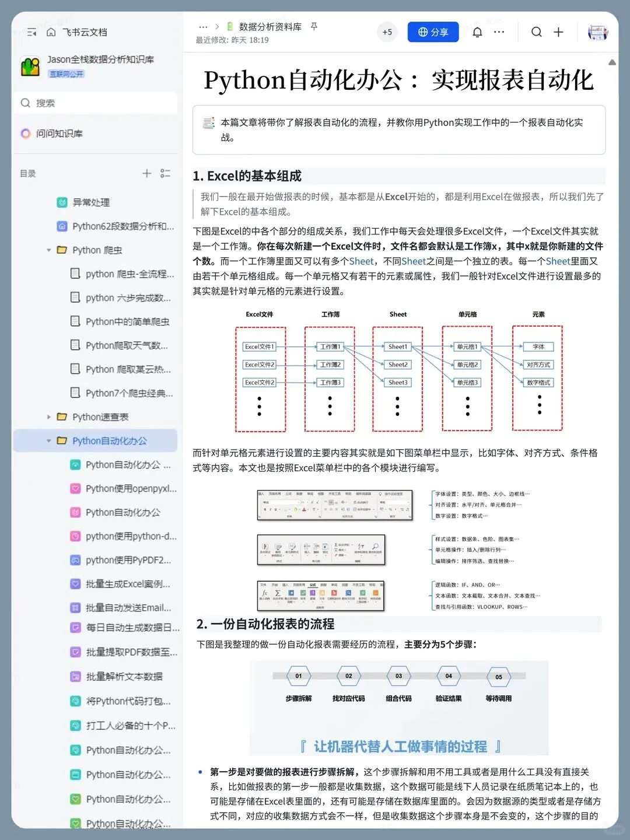
Task: Click the scroll-up arrow of the document
Action: point(612,62)
